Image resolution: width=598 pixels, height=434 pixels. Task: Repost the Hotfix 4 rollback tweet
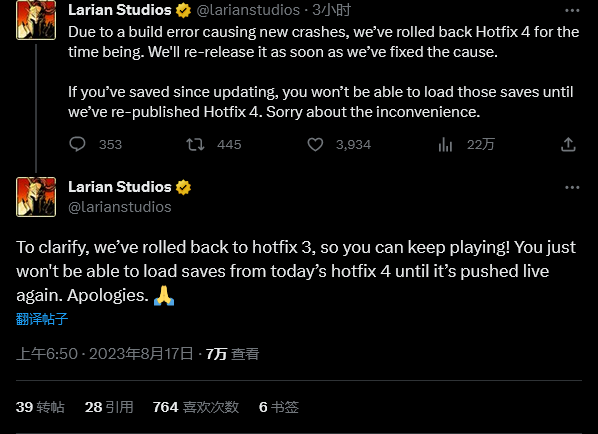click(195, 145)
